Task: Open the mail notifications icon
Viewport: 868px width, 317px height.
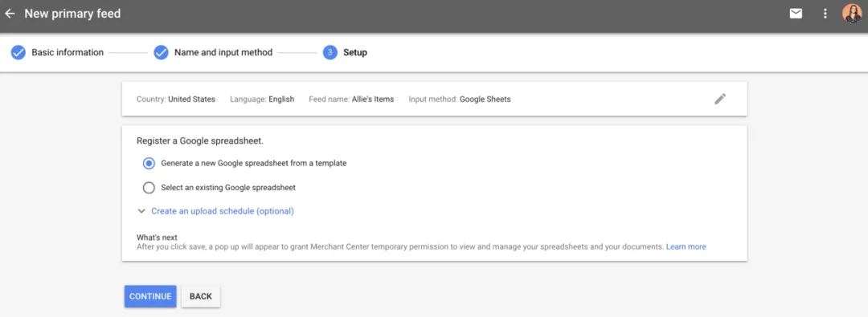Action: (796, 14)
